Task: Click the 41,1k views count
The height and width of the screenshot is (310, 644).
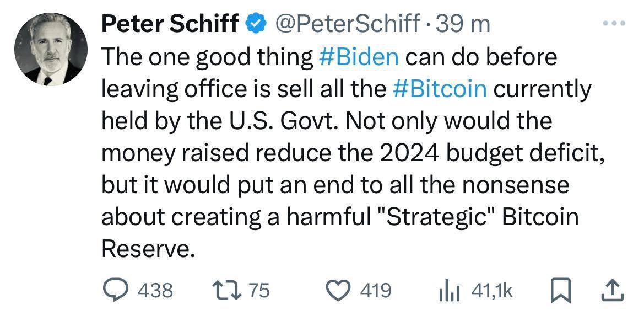Action: pyautogui.click(x=492, y=290)
